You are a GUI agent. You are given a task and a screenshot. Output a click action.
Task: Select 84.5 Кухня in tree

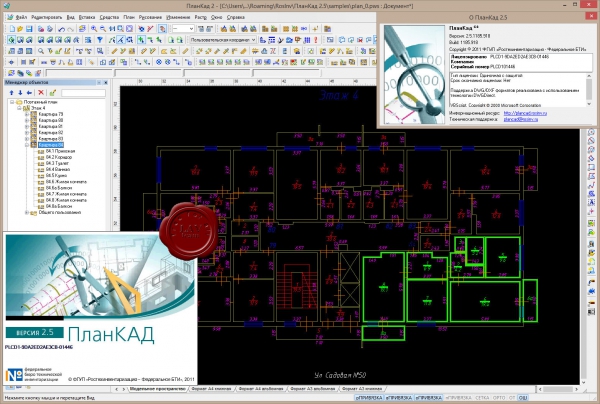click(x=56, y=176)
